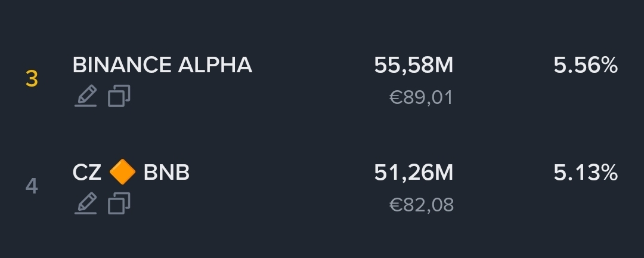Copy the CZ BNB address

coord(119,203)
